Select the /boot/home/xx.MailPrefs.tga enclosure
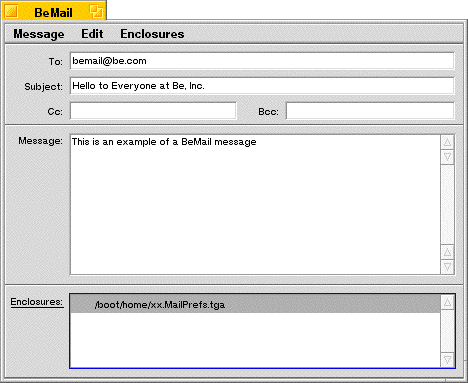The image size is (468, 383). tap(255, 304)
